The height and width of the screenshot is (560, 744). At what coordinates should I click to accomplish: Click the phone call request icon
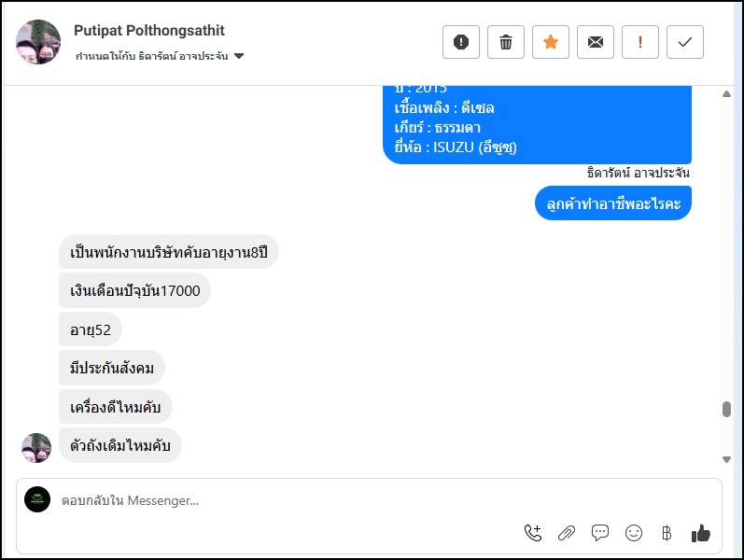coord(533,533)
